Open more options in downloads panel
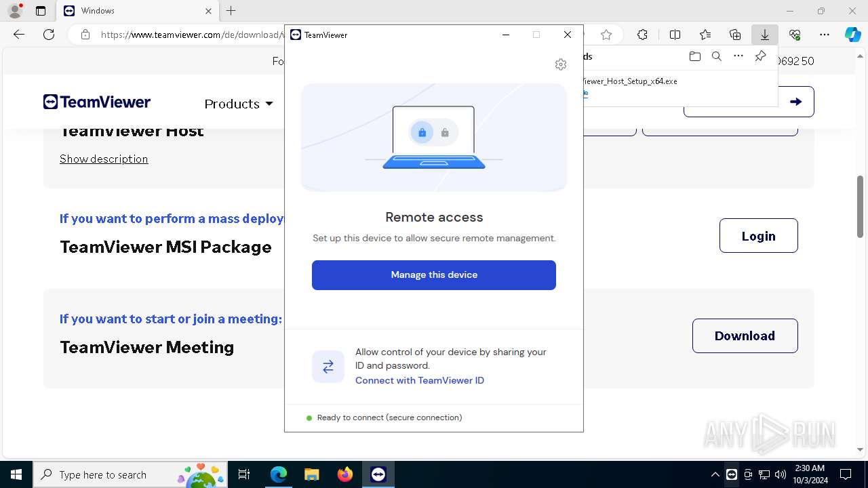 point(738,56)
